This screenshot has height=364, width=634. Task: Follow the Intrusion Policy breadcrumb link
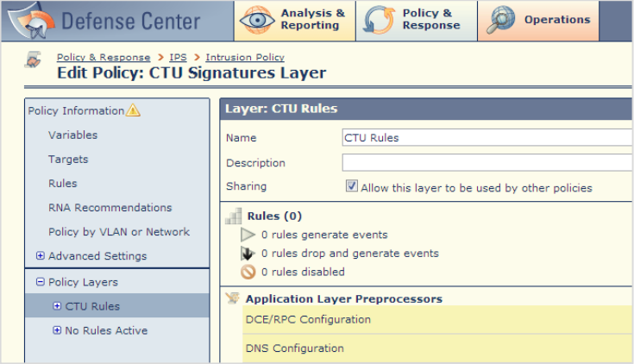[x=245, y=58]
